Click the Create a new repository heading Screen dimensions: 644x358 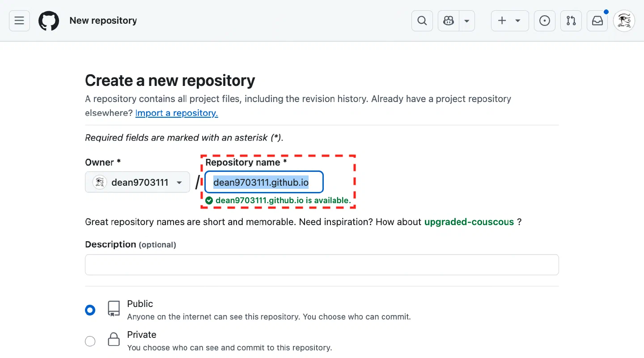[x=170, y=81]
